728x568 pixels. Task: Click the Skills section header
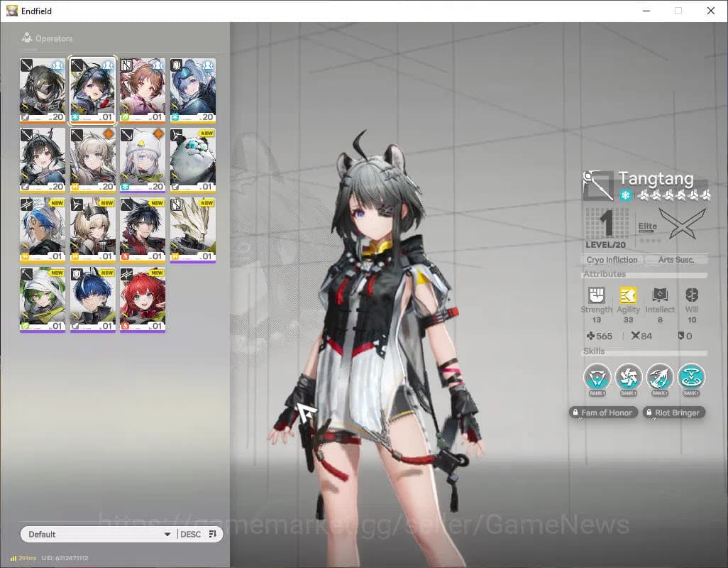(594, 351)
